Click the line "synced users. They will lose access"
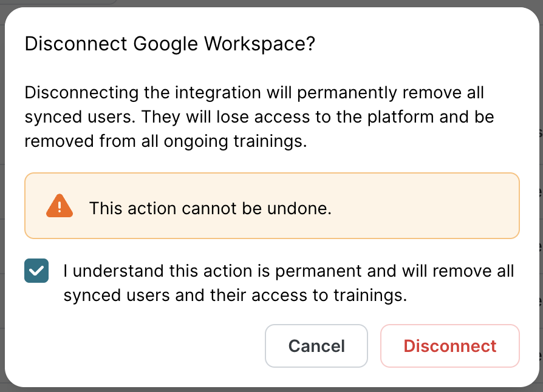This screenshot has width=543, height=392. coord(259,117)
